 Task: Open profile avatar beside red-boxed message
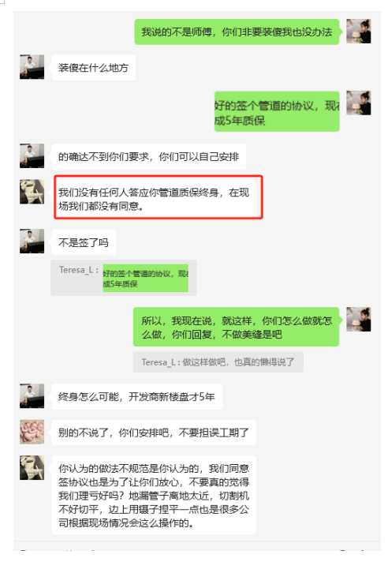click(x=32, y=192)
